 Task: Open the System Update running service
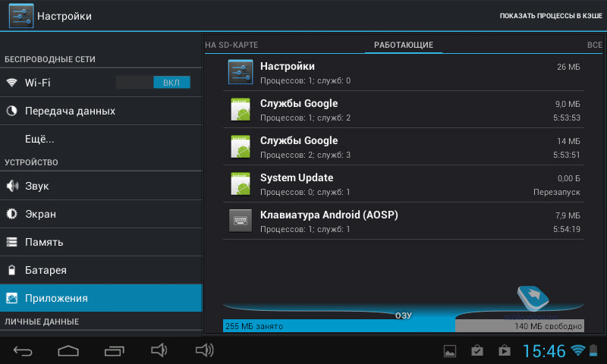click(x=404, y=184)
